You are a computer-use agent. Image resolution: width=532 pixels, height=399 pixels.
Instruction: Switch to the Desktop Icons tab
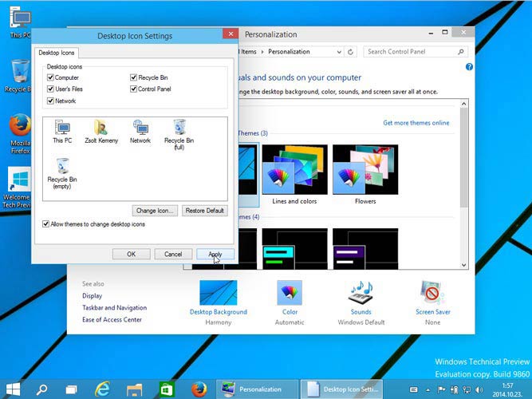pos(57,53)
